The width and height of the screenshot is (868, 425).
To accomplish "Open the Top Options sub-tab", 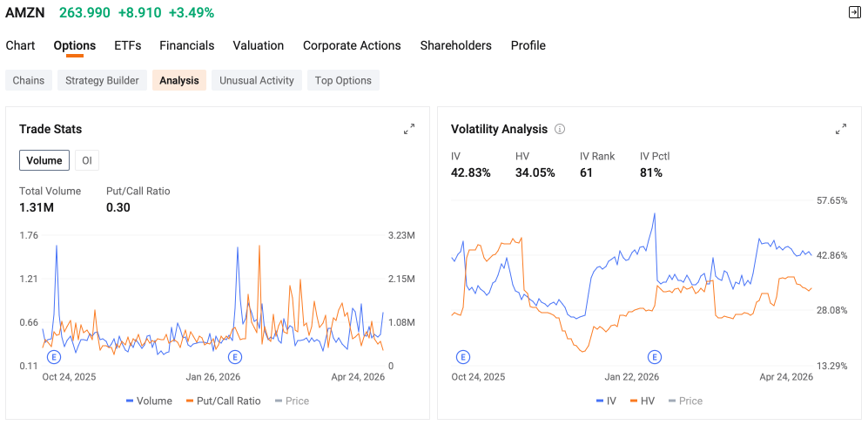I will (x=343, y=80).
